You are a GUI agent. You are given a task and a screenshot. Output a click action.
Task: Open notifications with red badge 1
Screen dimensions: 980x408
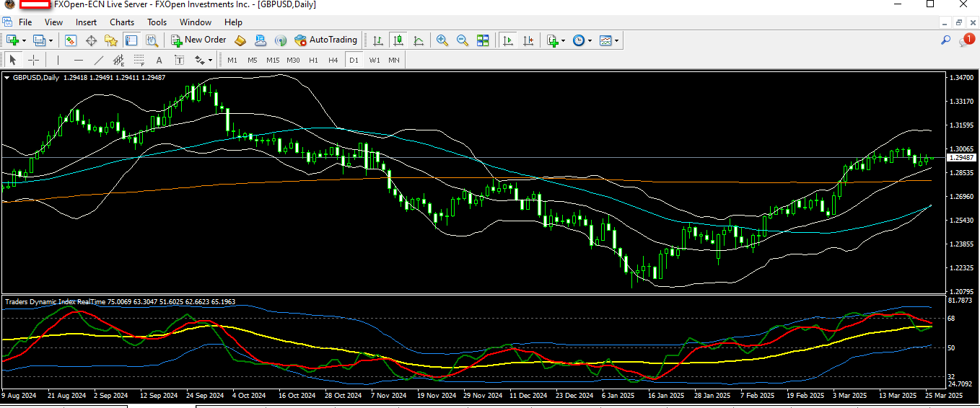point(966,40)
